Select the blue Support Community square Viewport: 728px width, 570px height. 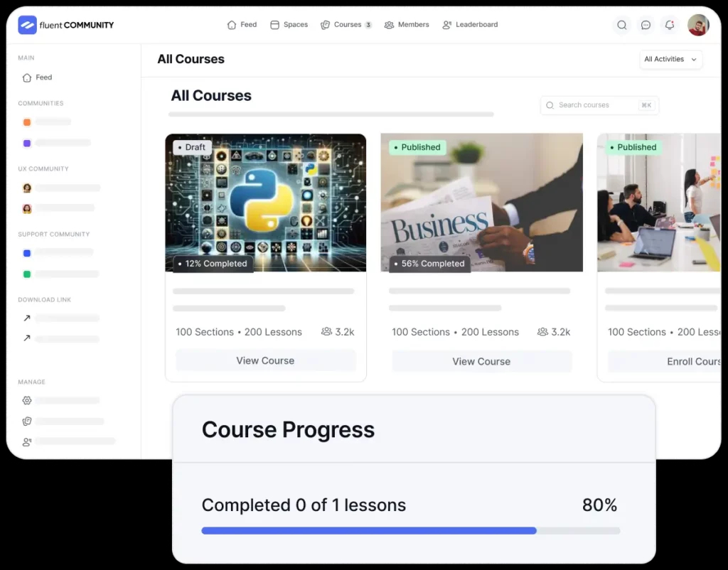point(27,253)
